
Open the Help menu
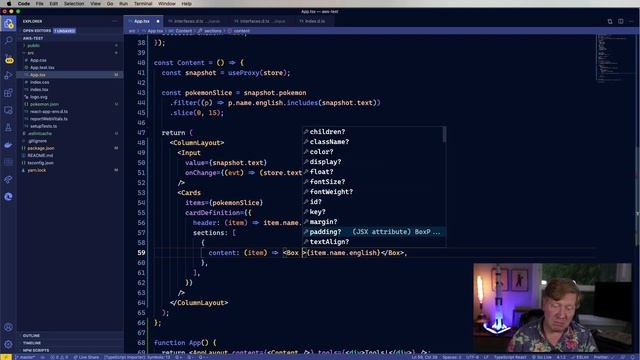[x=187, y=3]
